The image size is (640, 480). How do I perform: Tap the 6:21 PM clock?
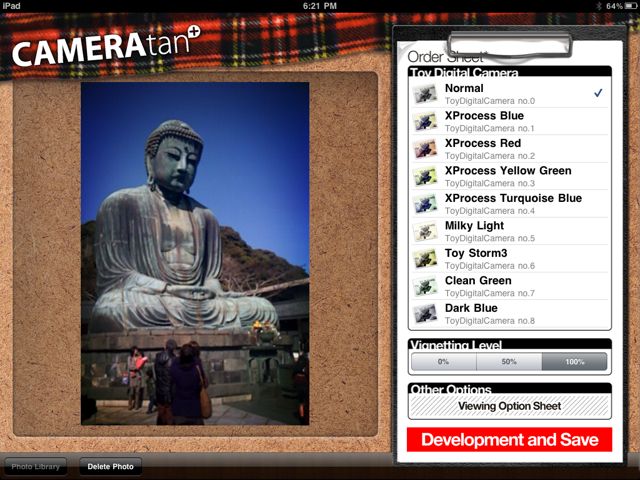click(x=320, y=6)
